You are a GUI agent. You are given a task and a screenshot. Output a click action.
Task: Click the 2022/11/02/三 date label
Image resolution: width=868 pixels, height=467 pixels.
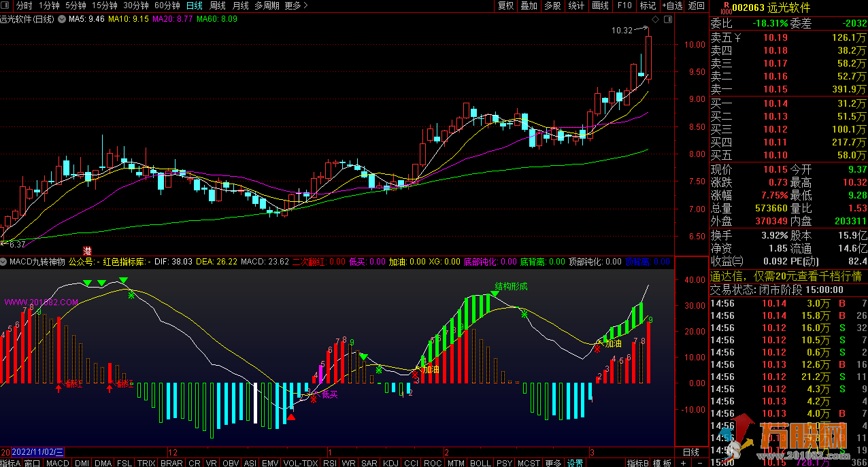pos(37,452)
